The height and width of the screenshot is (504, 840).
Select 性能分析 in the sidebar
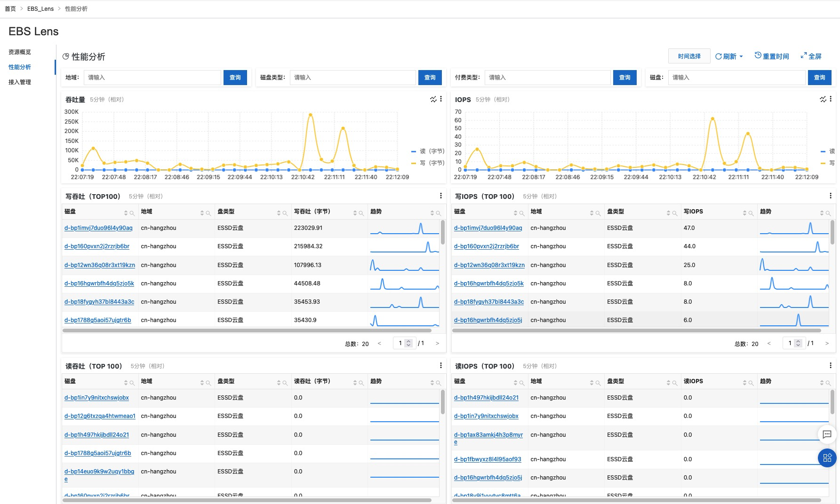click(20, 67)
